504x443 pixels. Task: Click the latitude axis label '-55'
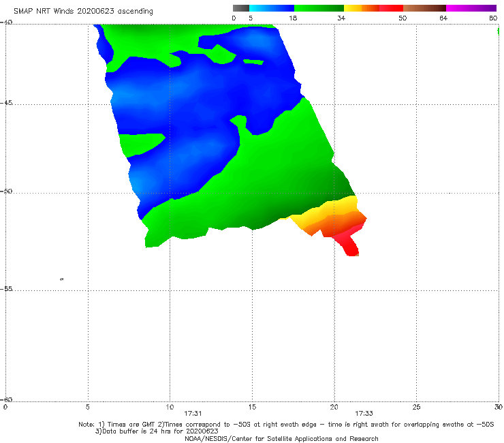coord(7,288)
